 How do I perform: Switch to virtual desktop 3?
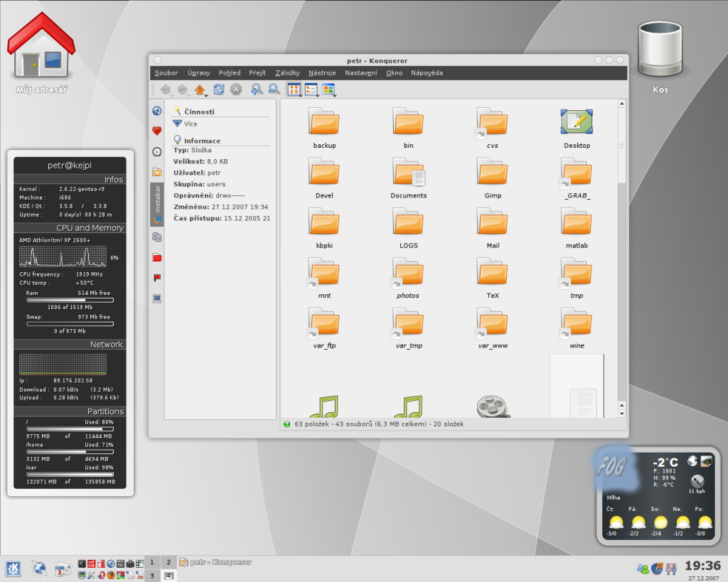click(152, 576)
